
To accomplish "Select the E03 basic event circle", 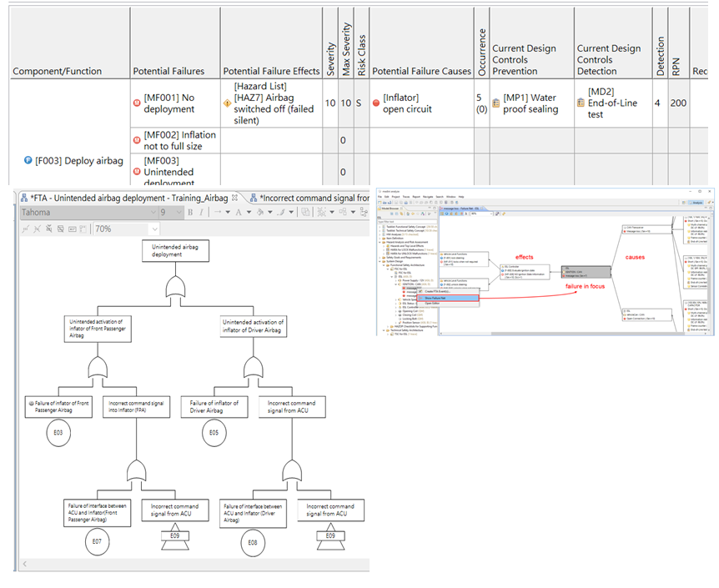I will [x=58, y=432].
